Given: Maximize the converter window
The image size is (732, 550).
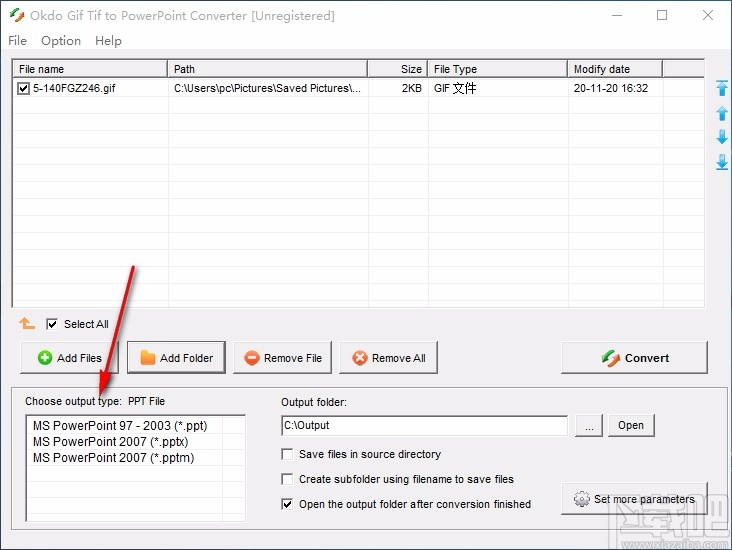Looking at the screenshot, I should (x=662, y=15).
